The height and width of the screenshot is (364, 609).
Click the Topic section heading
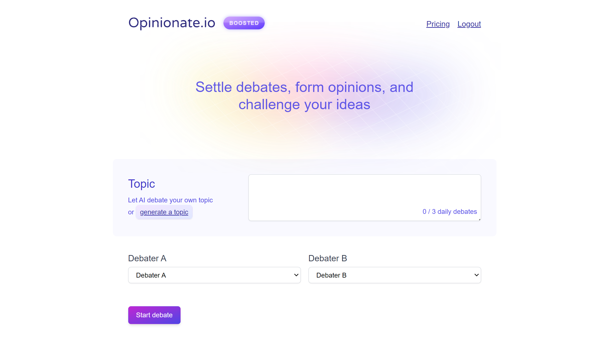click(x=141, y=183)
